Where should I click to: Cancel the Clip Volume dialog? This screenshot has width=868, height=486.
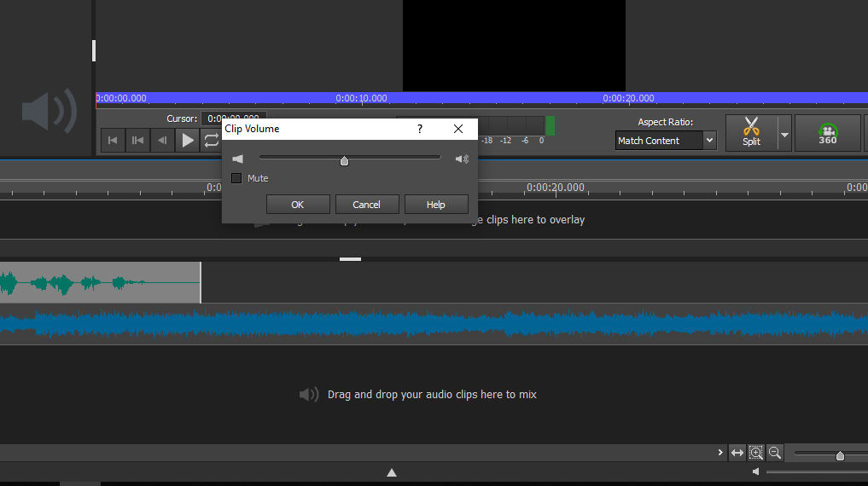tap(366, 205)
